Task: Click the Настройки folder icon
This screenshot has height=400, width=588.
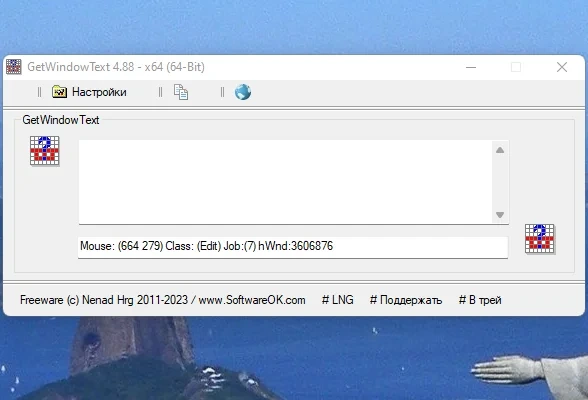Action: click(59, 92)
